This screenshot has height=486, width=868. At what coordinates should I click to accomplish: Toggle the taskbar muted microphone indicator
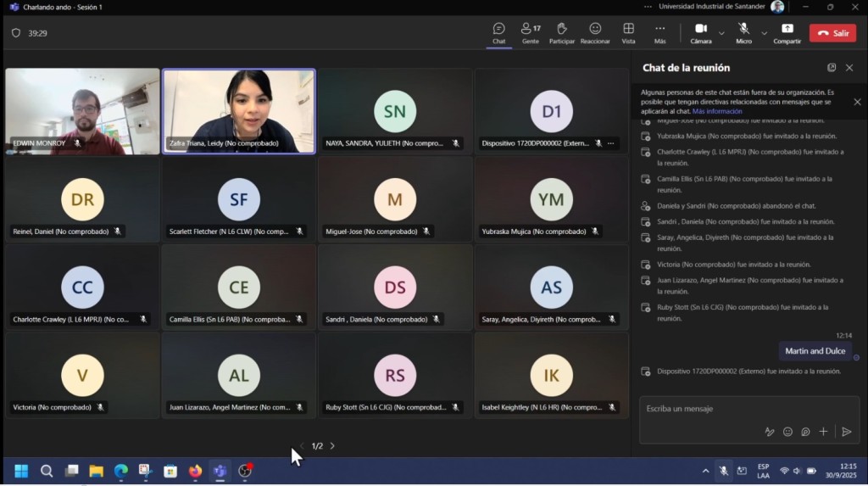point(723,471)
